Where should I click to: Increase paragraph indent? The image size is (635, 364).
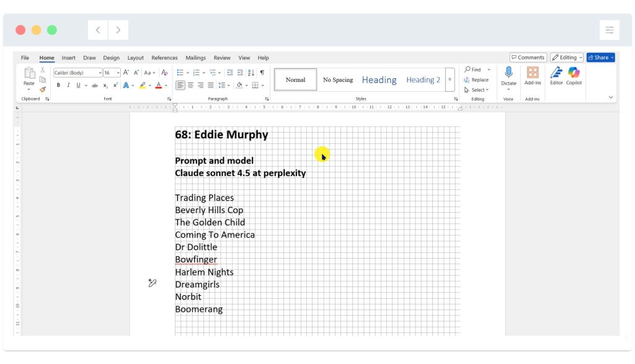[x=240, y=73]
